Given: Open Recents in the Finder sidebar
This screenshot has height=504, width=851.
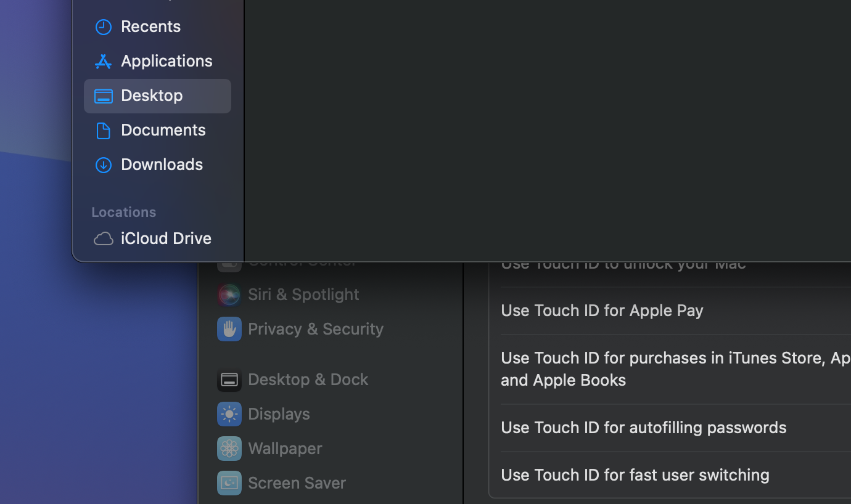Looking at the screenshot, I should point(150,26).
